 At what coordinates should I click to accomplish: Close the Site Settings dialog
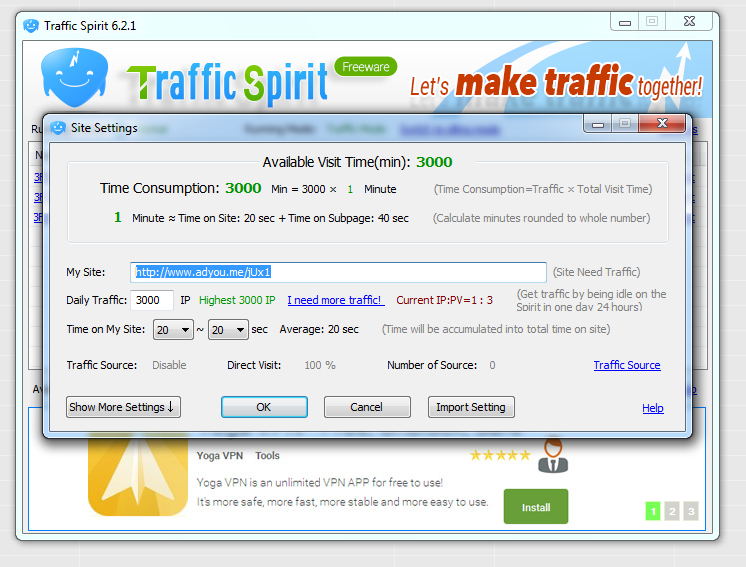tap(662, 124)
